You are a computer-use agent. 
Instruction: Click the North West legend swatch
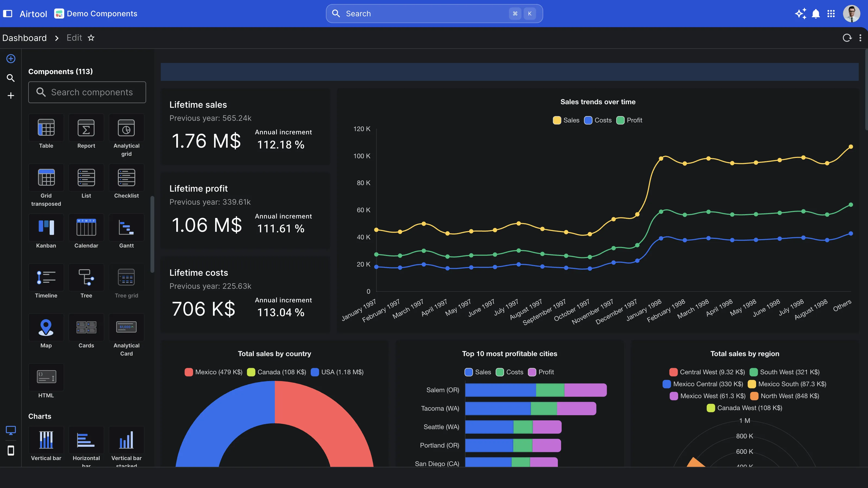pyautogui.click(x=754, y=396)
